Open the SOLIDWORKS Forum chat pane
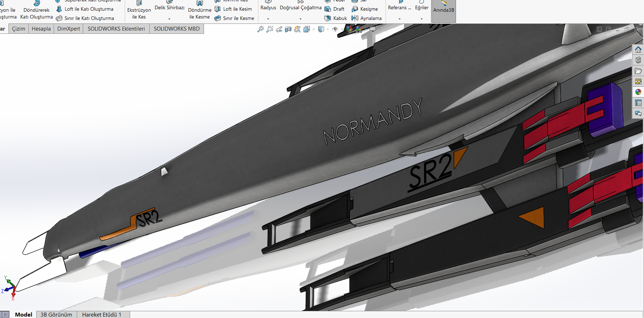Image resolution: width=644 pixels, height=318 pixels. [x=638, y=113]
